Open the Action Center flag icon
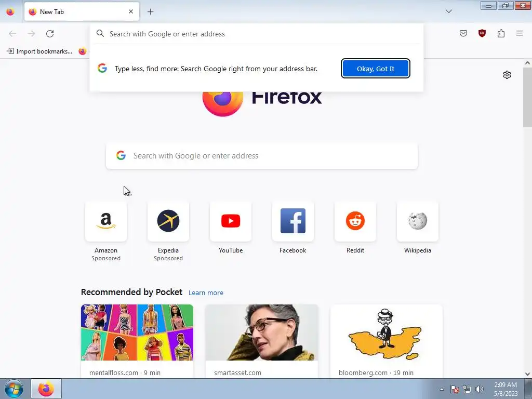 [x=454, y=389]
